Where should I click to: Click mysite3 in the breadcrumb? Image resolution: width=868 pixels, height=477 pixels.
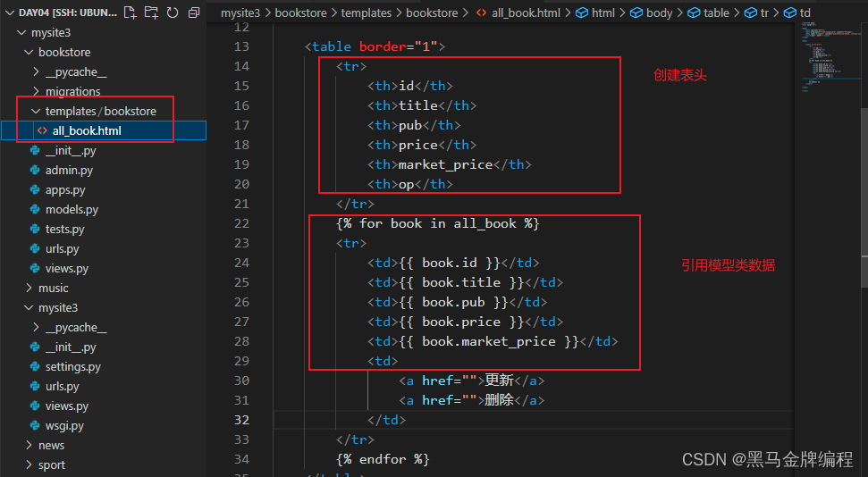coord(240,13)
